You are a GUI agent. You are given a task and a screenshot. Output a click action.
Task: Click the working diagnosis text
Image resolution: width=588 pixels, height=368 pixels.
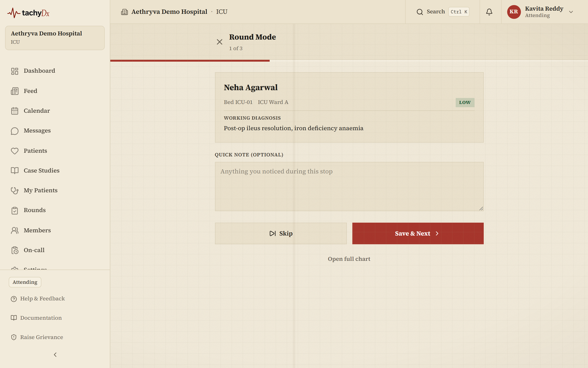(x=294, y=128)
